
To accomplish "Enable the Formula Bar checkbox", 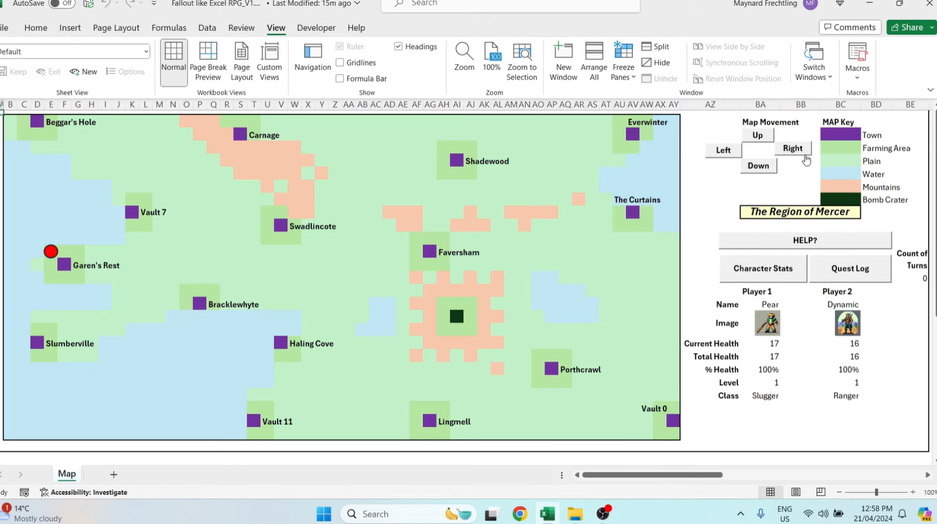I will [340, 78].
